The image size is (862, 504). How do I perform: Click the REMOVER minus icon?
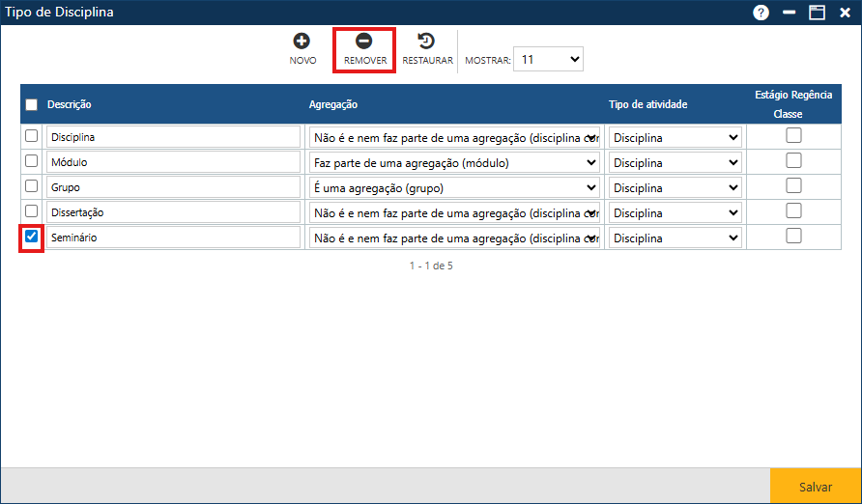364,41
